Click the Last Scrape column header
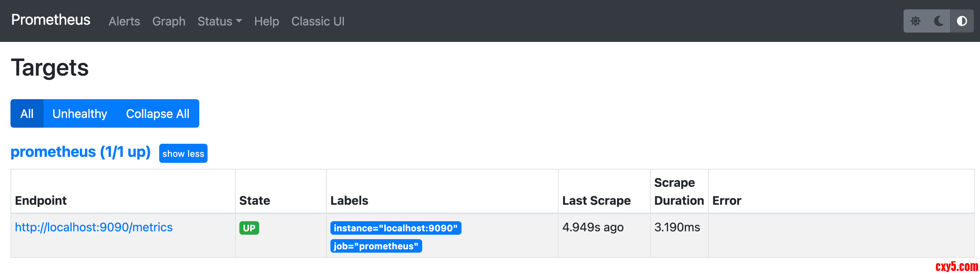The image size is (980, 274). tap(596, 201)
